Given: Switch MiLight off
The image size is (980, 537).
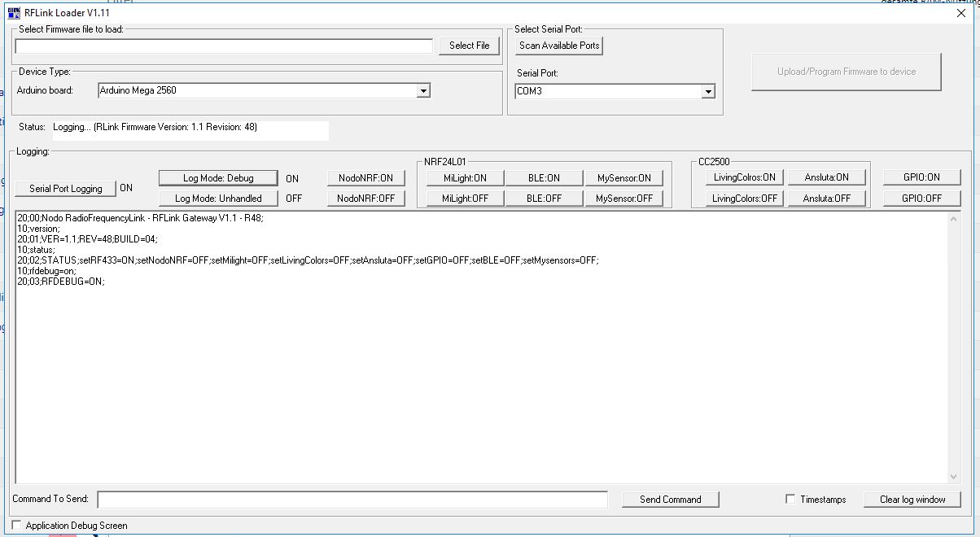Looking at the screenshot, I should 466,198.
